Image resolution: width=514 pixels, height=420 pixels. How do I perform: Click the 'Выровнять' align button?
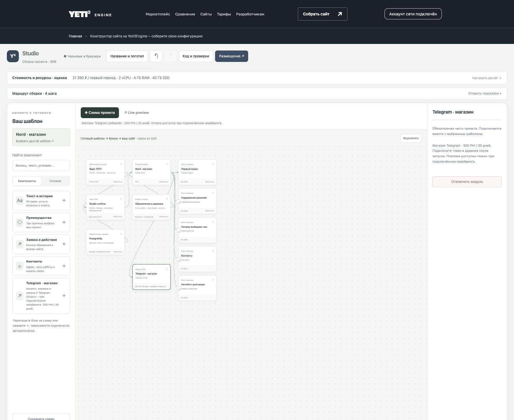point(411,138)
